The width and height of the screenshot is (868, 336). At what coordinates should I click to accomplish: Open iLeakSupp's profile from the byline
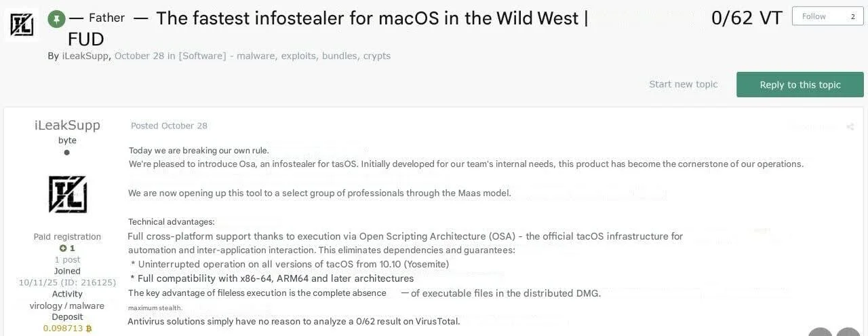click(85, 56)
